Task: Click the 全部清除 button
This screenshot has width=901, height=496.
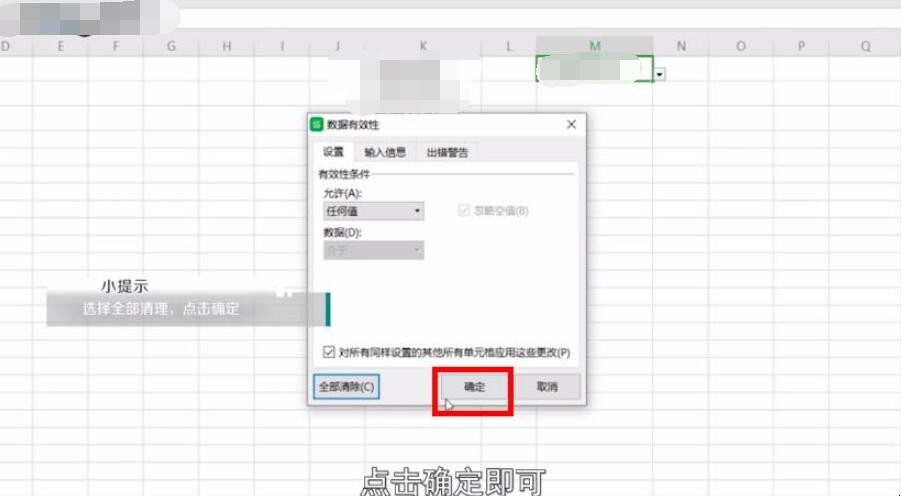Action: pyautogui.click(x=346, y=387)
